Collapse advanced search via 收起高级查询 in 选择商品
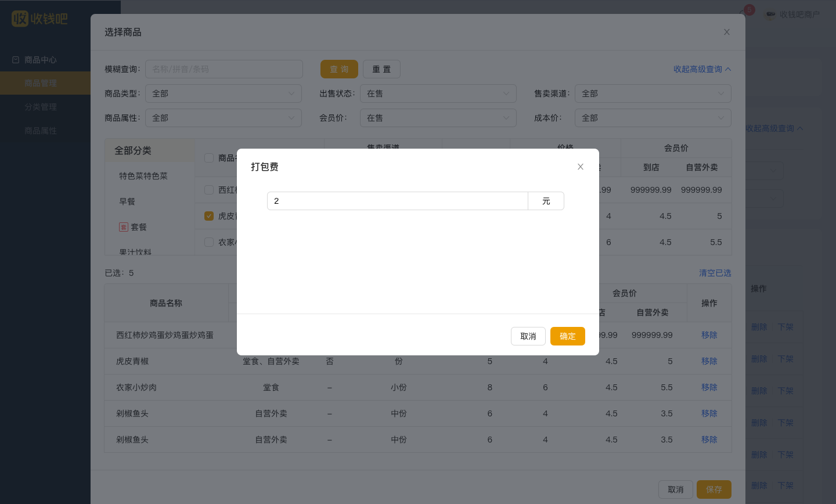The width and height of the screenshot is (836, 504). 702,69
